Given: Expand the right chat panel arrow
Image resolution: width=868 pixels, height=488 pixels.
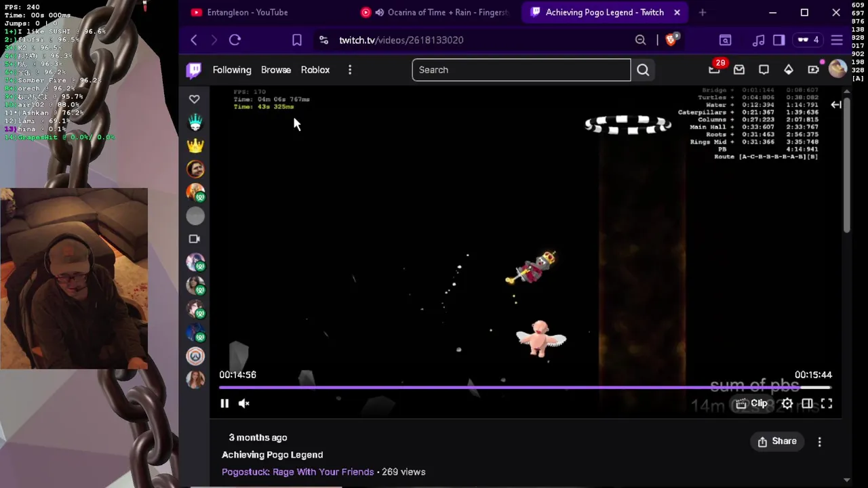Looking at the screenshot, I should pyautogui.click(x=836, y=104).
